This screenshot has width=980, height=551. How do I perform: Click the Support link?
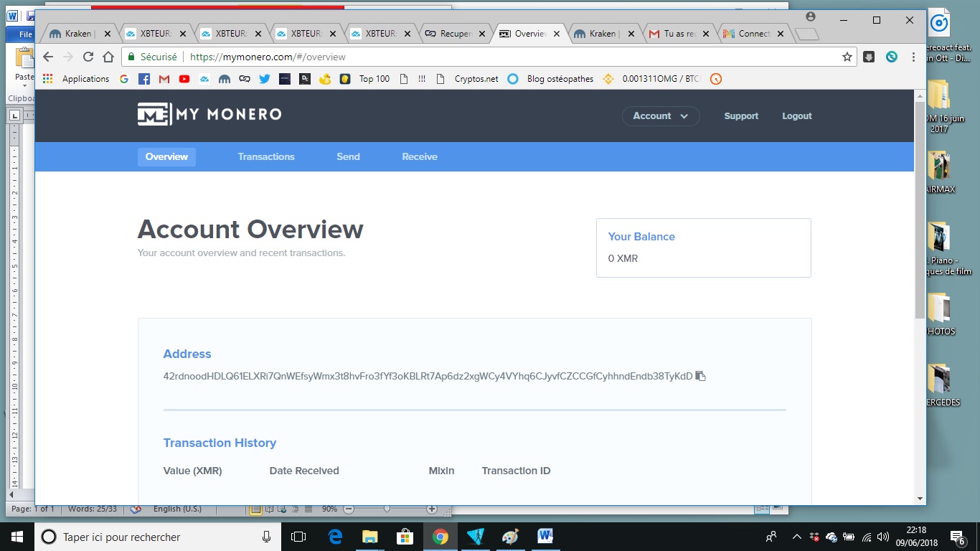click(x=741, y=116)
